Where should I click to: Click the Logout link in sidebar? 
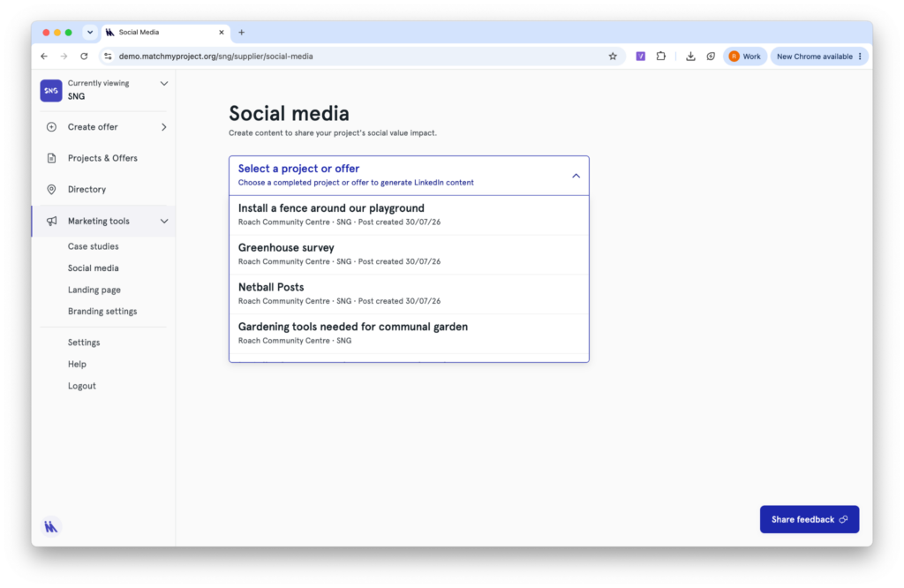click(82, 386)
